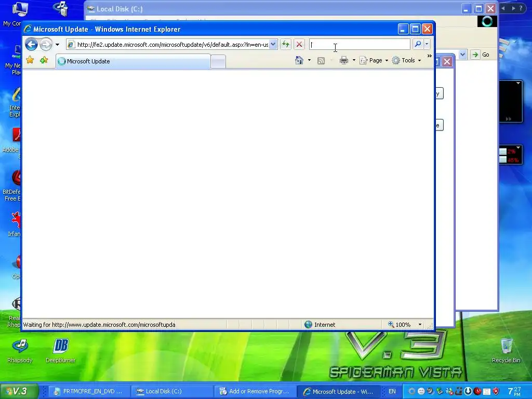Stop loading with the red X icon
Viewport: 532px width, 399px height.
(299, 45)
